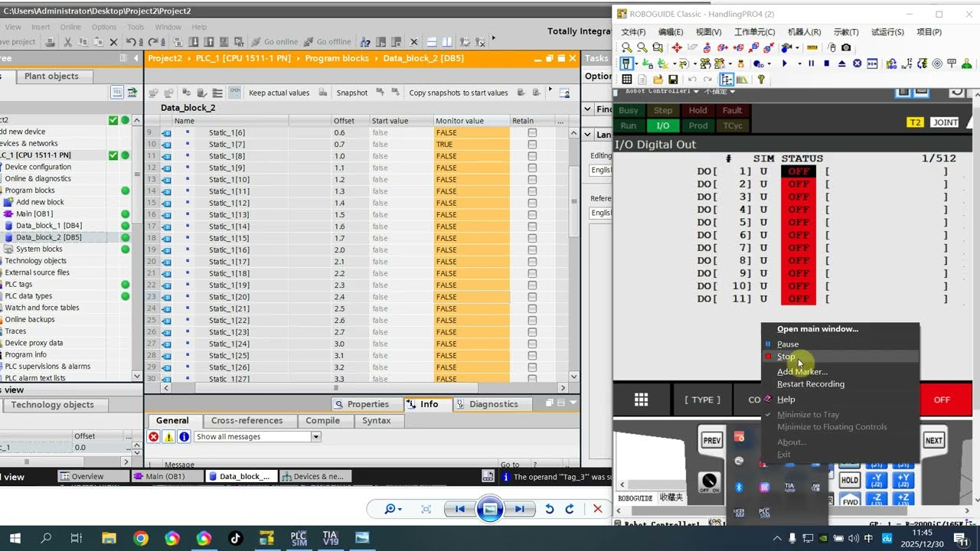Click Restart Recording in context menu

(811, 384)
